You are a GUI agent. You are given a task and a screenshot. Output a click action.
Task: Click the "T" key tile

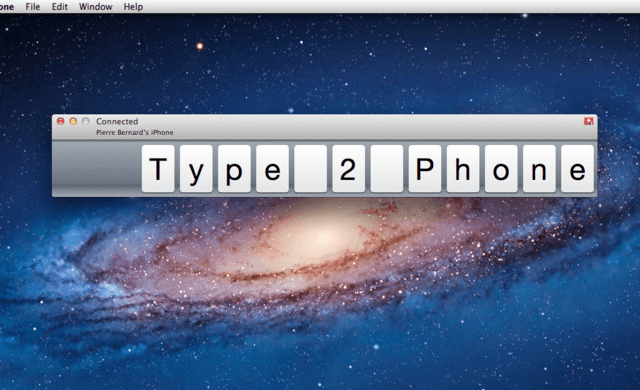158,168
